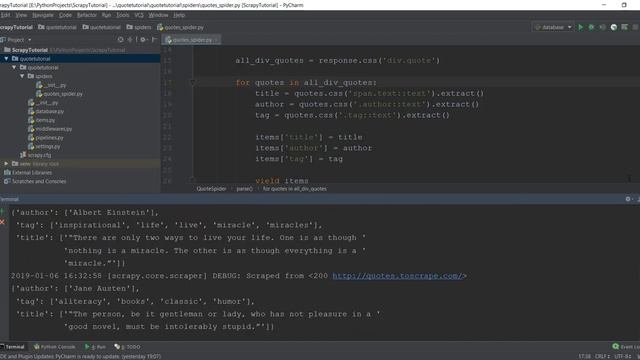Screen dimensions: 640x360
Task: Open the Run menu
Action: pyautogui.click(x=106, y=15)
